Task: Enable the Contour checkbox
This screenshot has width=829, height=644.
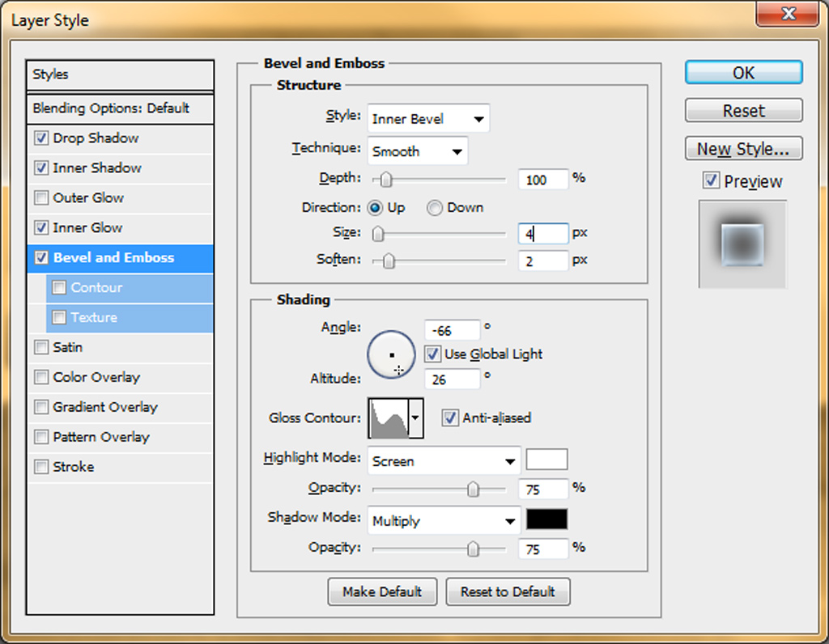Action: [59, 287]
